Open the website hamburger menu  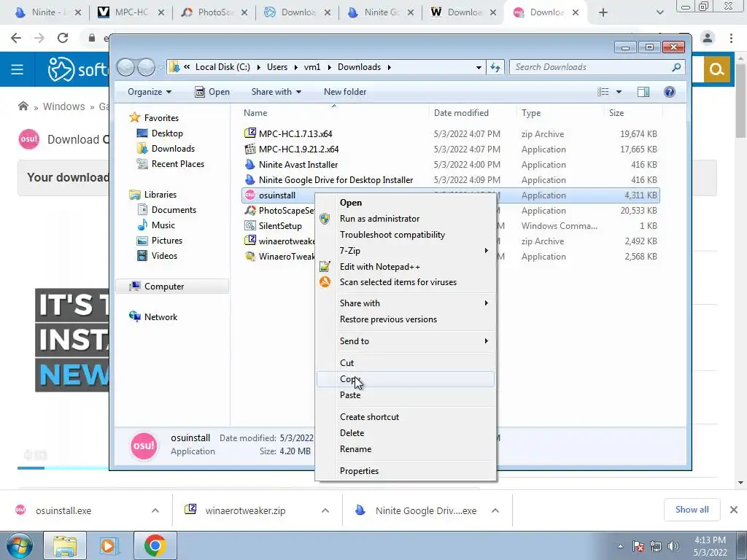tap(18, 69)
